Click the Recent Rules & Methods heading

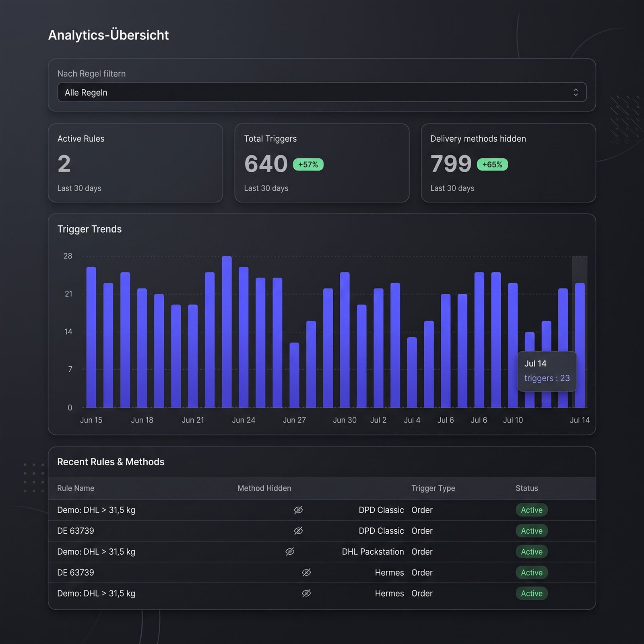click(111, 462)
